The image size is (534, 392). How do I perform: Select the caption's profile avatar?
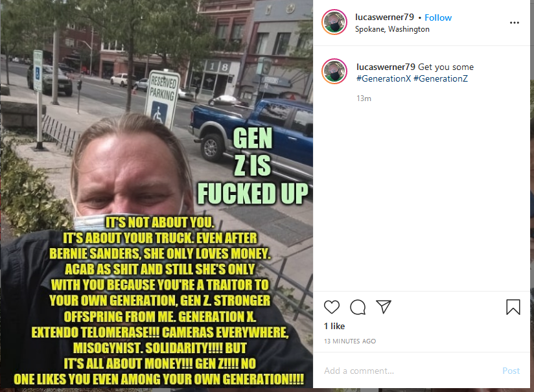pos(334,71)
